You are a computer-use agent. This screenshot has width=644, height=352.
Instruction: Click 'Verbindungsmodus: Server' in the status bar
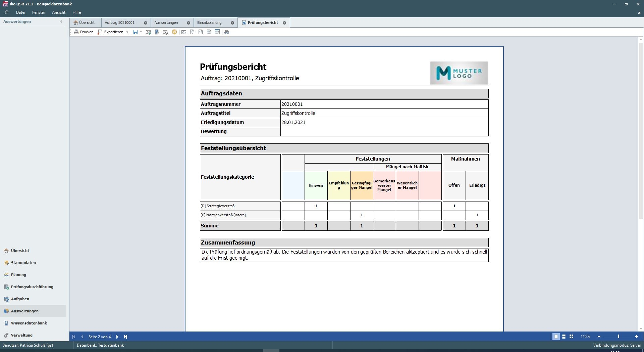pyautogui.click(x=617, y=345)
